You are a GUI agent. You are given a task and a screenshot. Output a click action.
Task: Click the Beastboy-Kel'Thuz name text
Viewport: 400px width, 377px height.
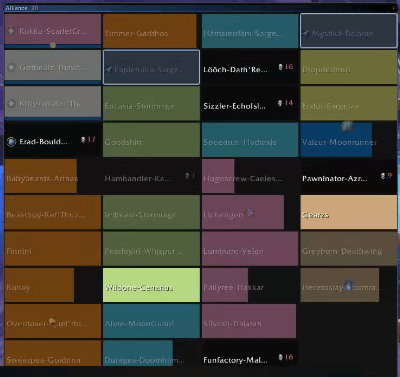(46, 215)
